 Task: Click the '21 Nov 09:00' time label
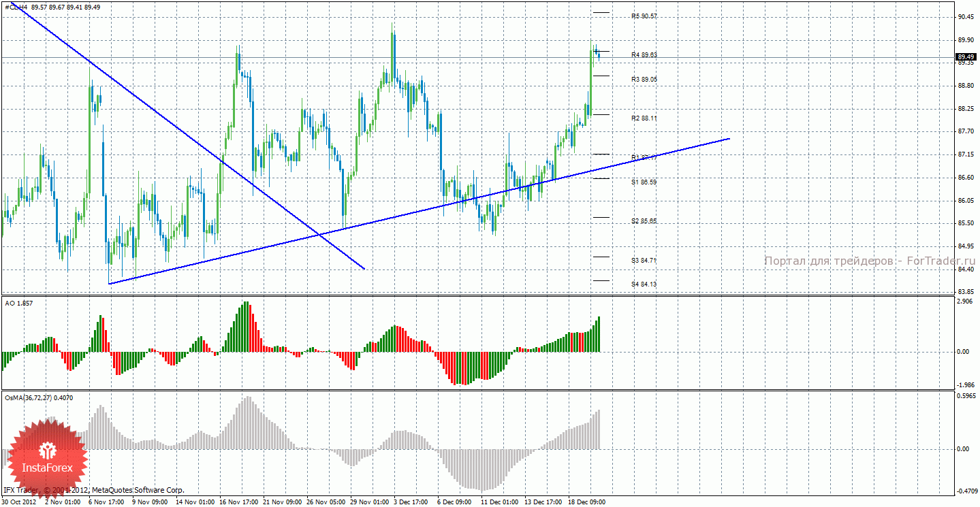[283, 502]
